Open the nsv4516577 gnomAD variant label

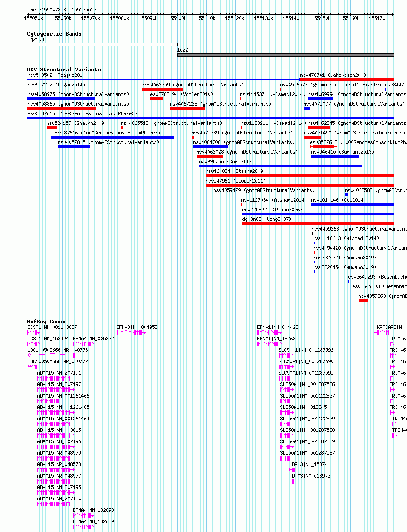[x=330, y=85]
